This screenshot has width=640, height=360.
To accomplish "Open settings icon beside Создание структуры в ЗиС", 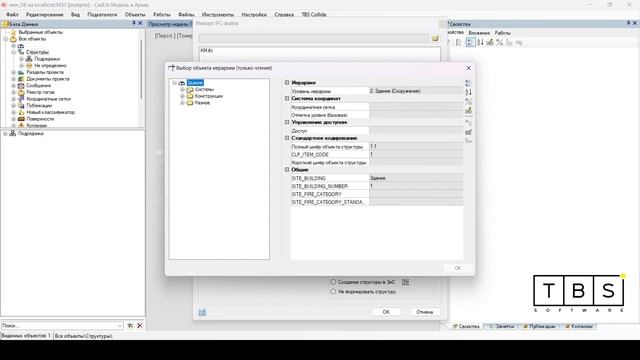I will click(405, 282).
